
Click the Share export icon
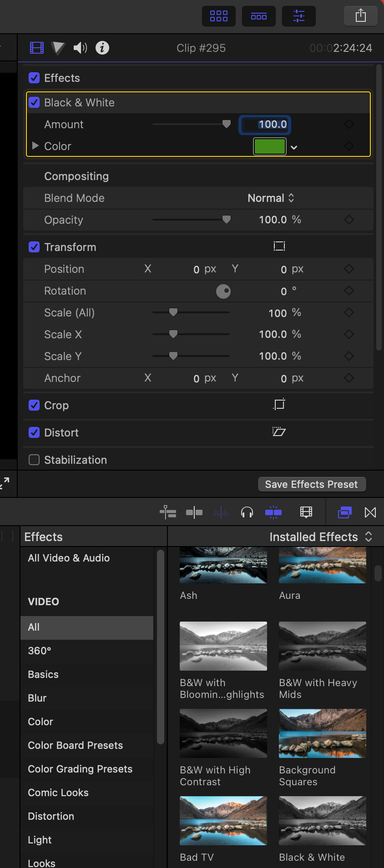click(x=361, y=16)
